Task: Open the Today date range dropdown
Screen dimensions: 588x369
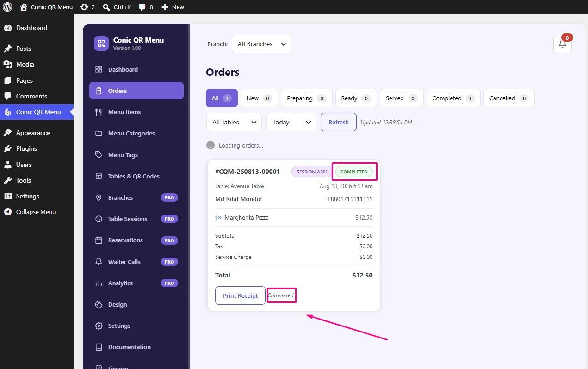Action: [291, 122]
